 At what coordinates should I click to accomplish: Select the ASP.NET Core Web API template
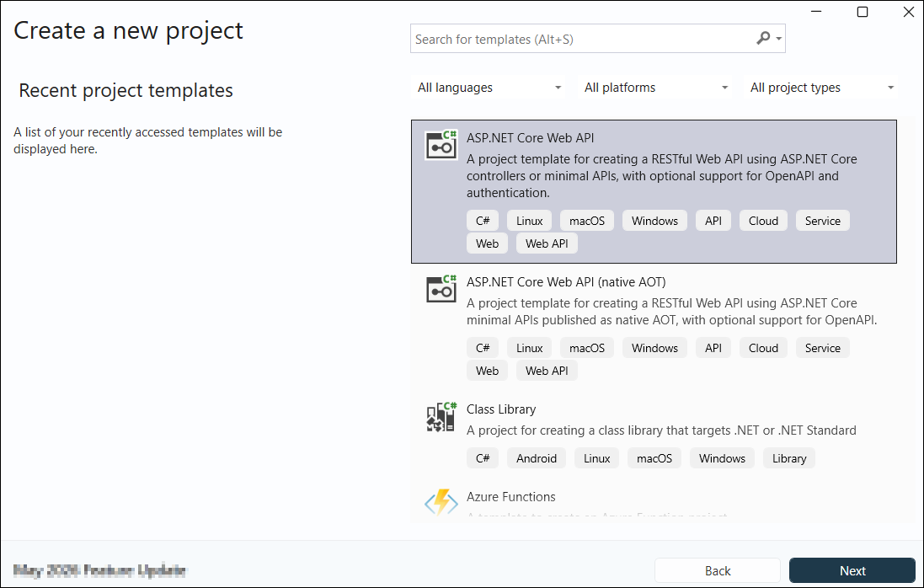[654, 191]
